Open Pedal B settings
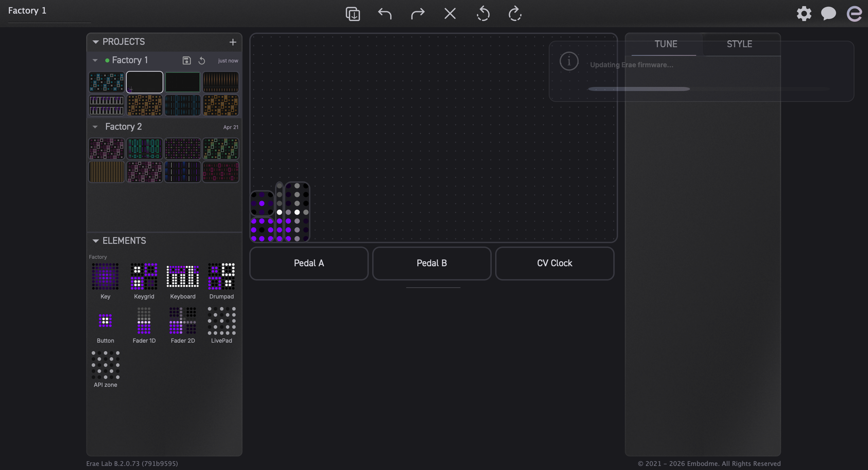The image size is (868, 470). (x=432, y=263)
